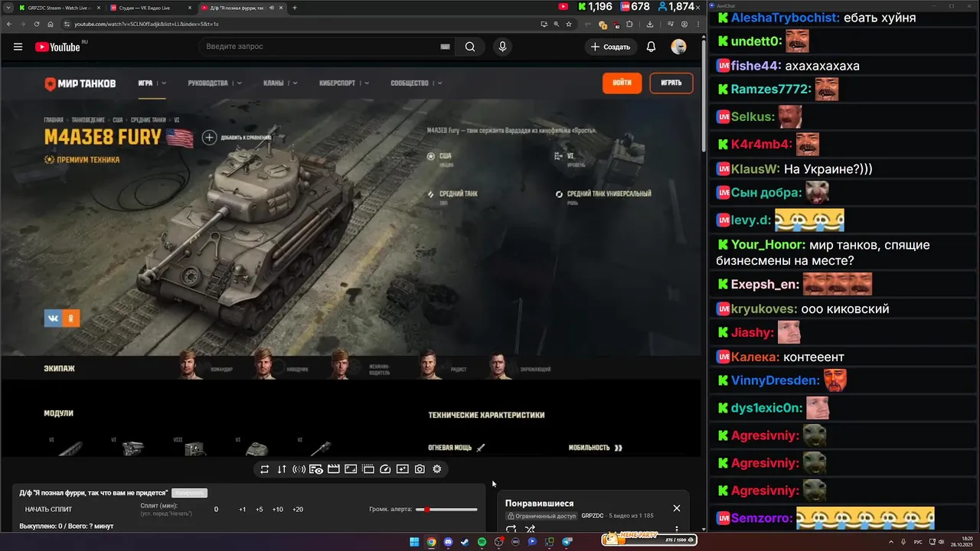Bookmark this page with the star icon
980x551 pixels.
point(569,24)
